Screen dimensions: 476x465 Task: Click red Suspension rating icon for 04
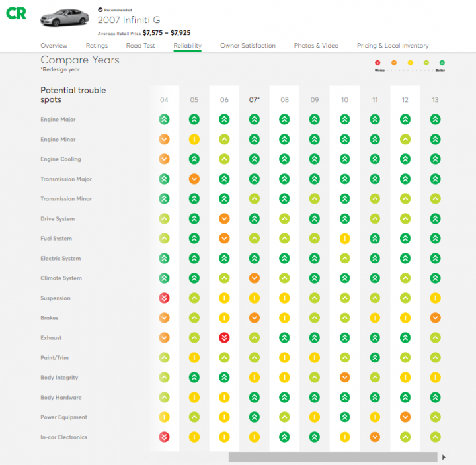tap(164, 298)
